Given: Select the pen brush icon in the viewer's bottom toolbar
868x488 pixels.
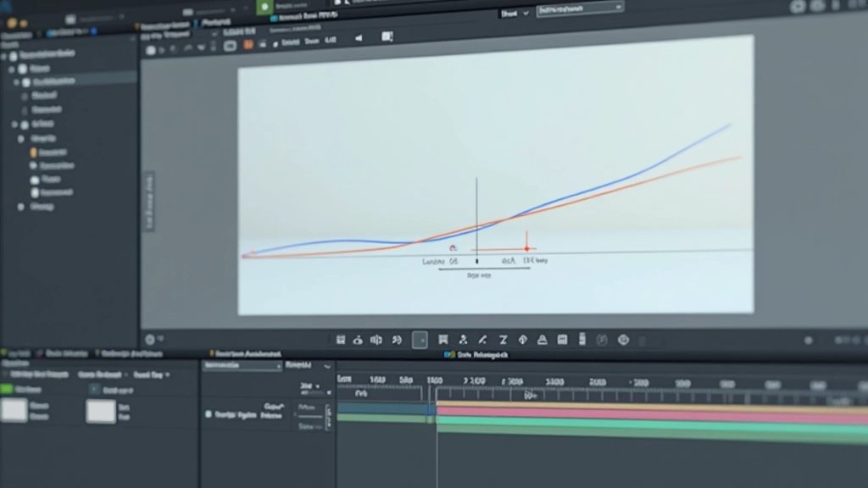Looking at the screenshot, I should pos(482,340).
